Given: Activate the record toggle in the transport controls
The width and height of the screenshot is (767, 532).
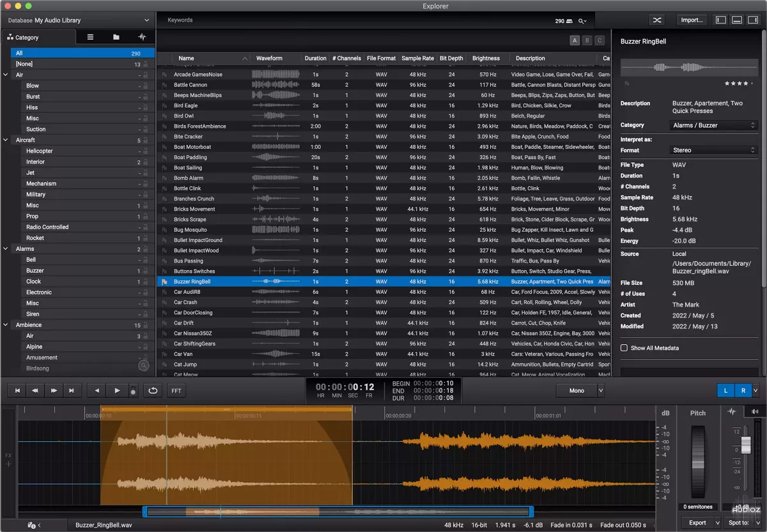Looking at the screenshot, I should [133, 390].
